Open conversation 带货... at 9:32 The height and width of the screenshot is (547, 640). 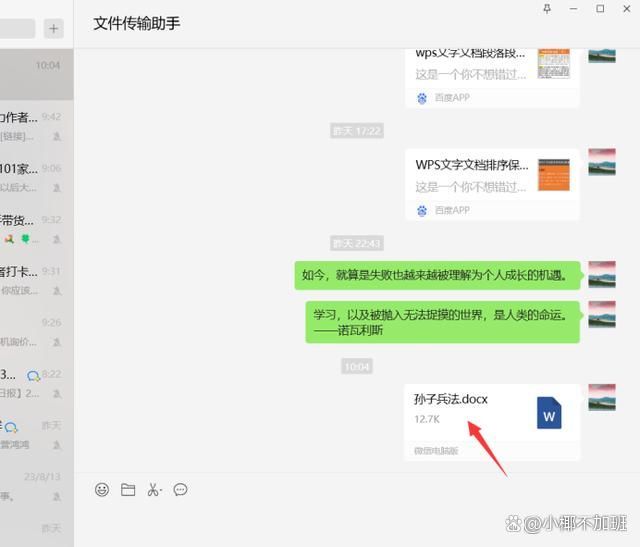point(37,229)
